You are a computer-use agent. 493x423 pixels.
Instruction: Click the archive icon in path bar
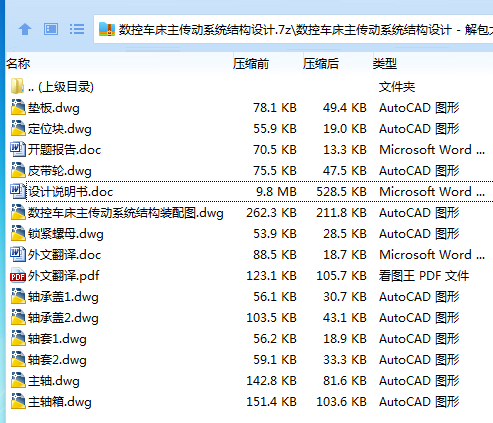coord(107,29)
